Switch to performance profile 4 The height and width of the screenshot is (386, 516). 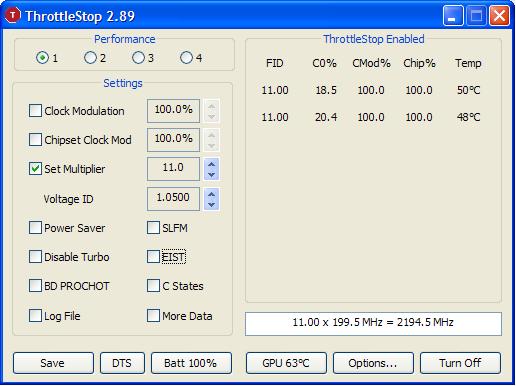[x=186, y=58]
